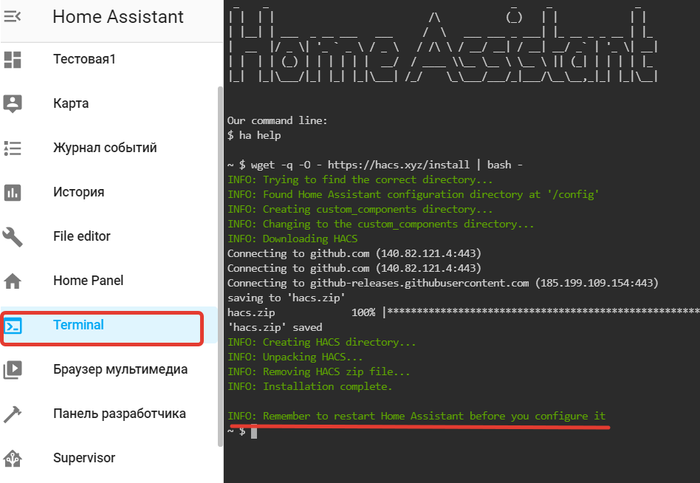Image resolution: width=700 pixels, height=483 pixels.
Task: Focus the terminal command prompt cursor
Action: pyautogui.click(x=254, y=432)
